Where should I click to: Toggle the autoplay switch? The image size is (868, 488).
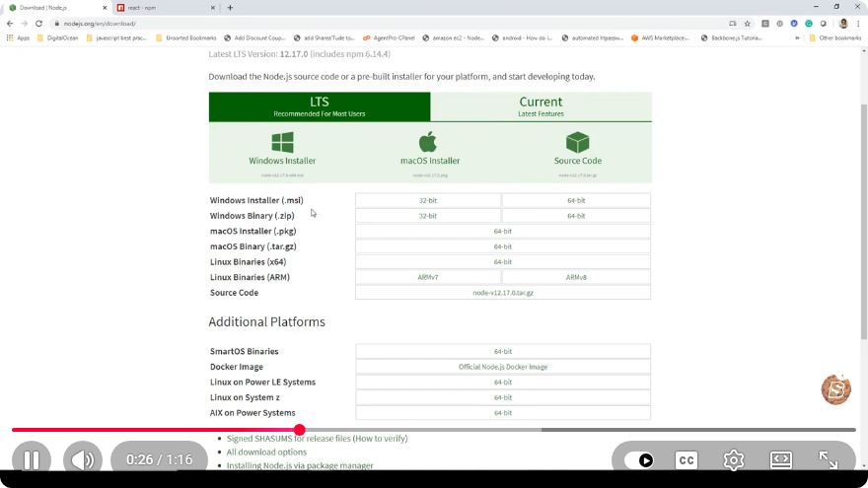639,459
